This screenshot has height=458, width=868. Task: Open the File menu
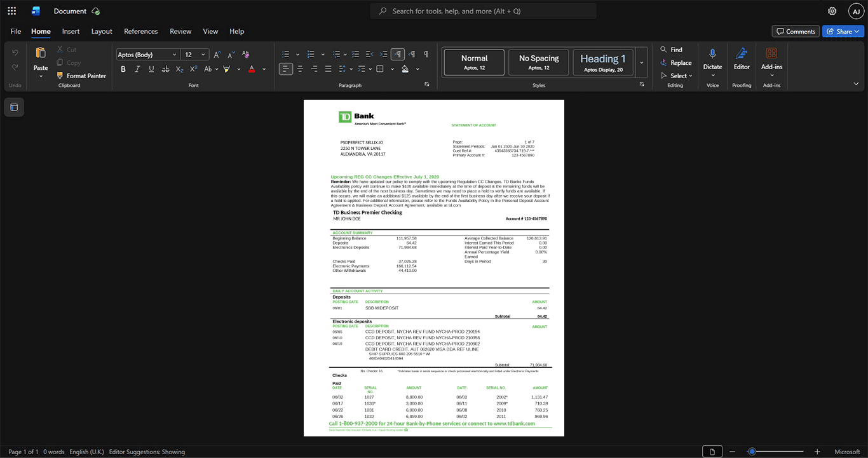click(16, 31)
